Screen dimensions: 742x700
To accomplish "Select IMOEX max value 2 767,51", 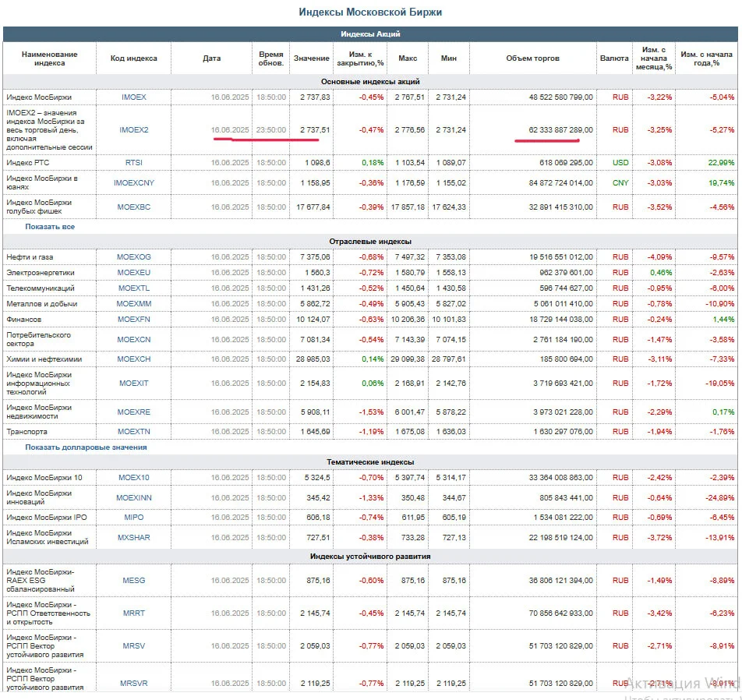I will click(x=410, y=97).
